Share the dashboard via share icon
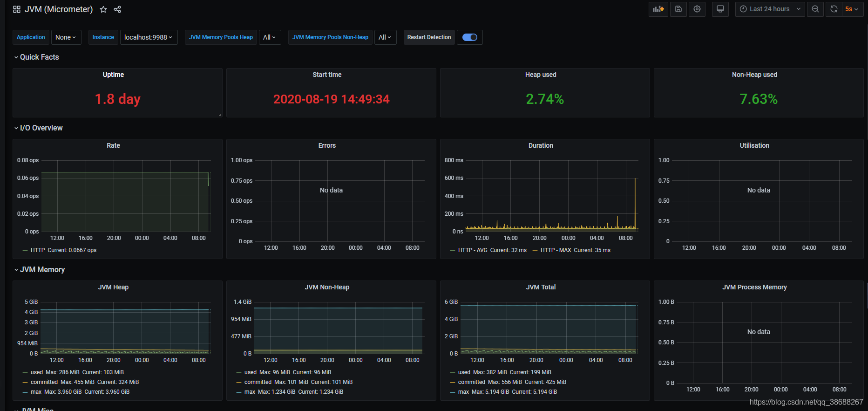 pyautogui.click(x=117, y=9)
